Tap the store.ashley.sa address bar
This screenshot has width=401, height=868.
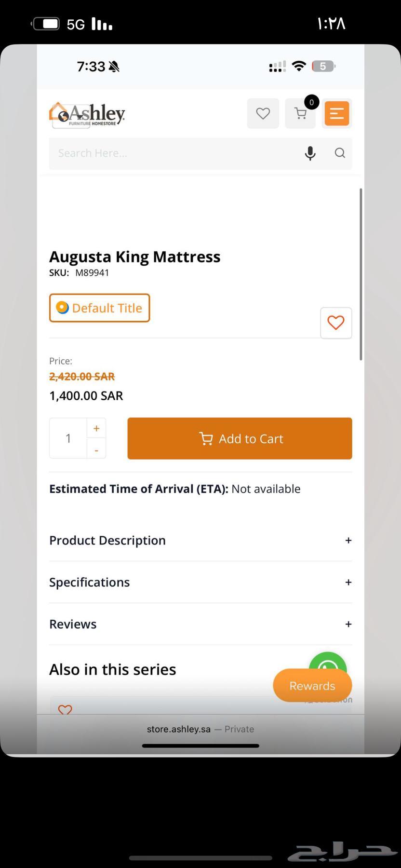200,729
